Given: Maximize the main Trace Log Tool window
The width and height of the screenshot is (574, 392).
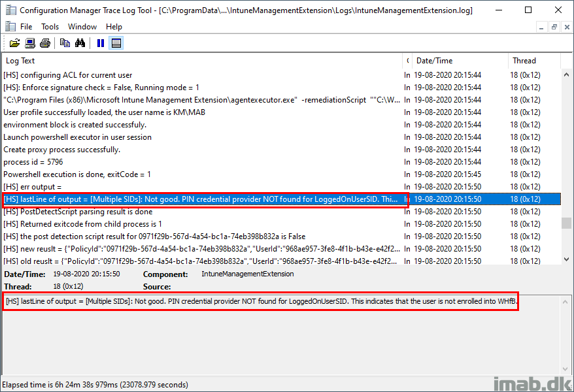Looking at the screenshot, I should click(x=528, y=10).
